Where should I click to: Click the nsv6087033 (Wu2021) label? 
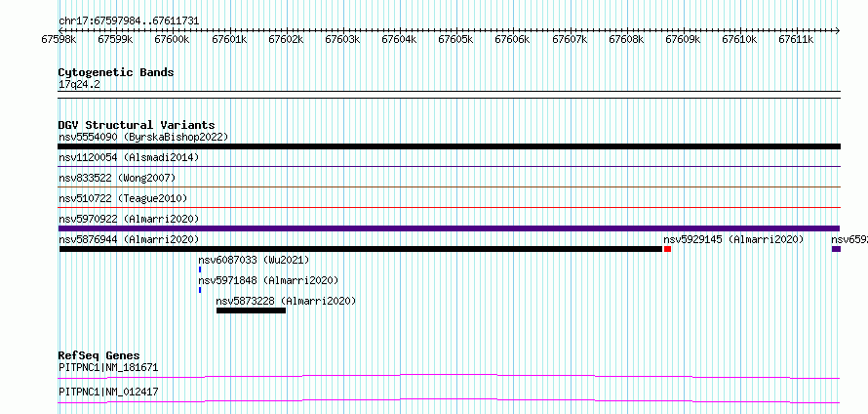[254, 260]
